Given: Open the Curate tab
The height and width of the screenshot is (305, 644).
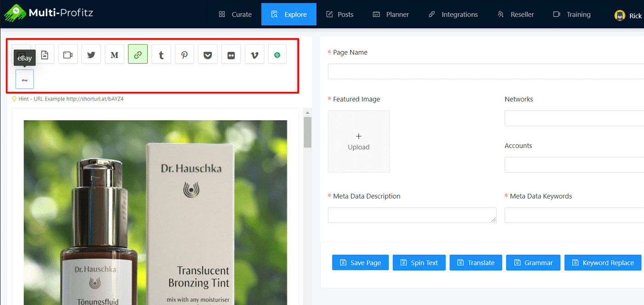Looking at the screenshot, I should point(235,14).
